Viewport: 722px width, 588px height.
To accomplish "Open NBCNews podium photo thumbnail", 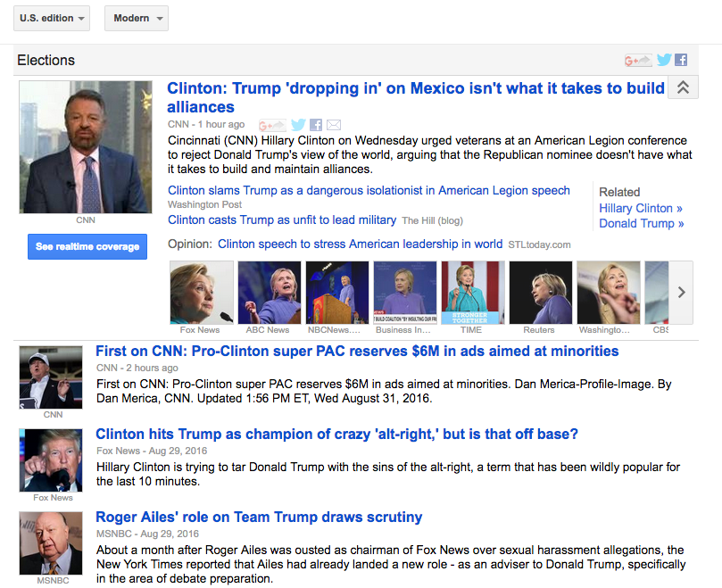I will click(337, 293).
